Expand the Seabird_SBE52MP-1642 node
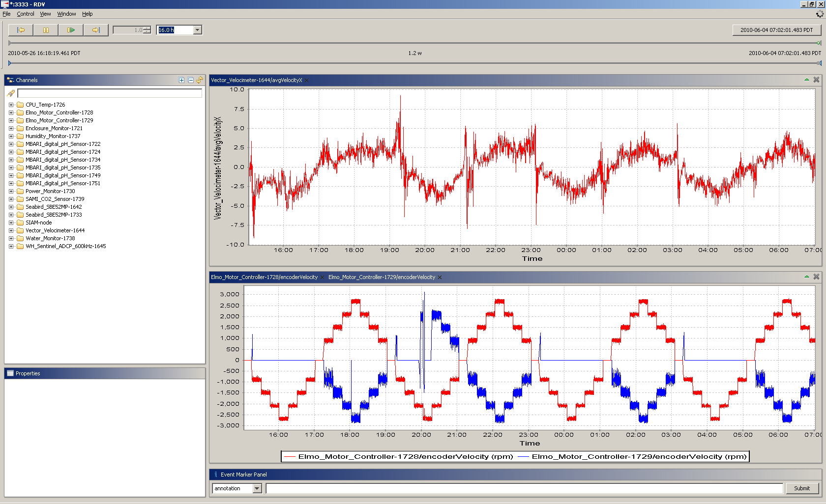 point(11,207)
